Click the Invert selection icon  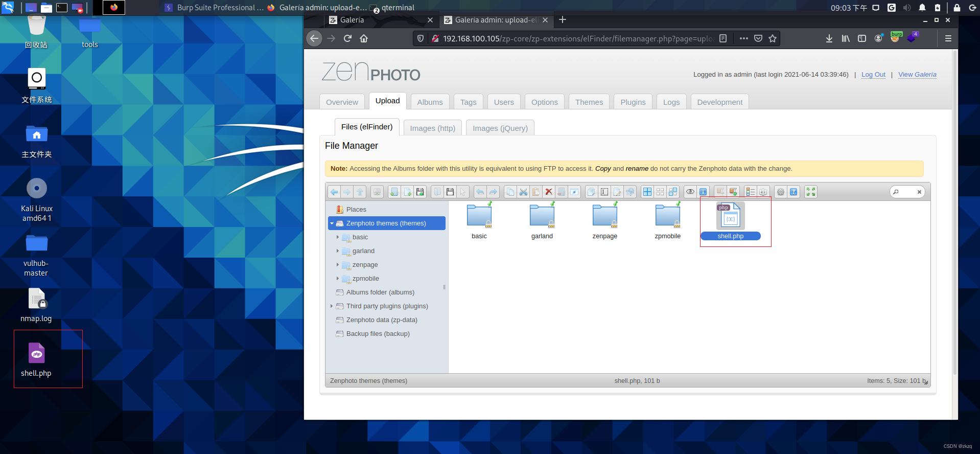tap(673, 192)
